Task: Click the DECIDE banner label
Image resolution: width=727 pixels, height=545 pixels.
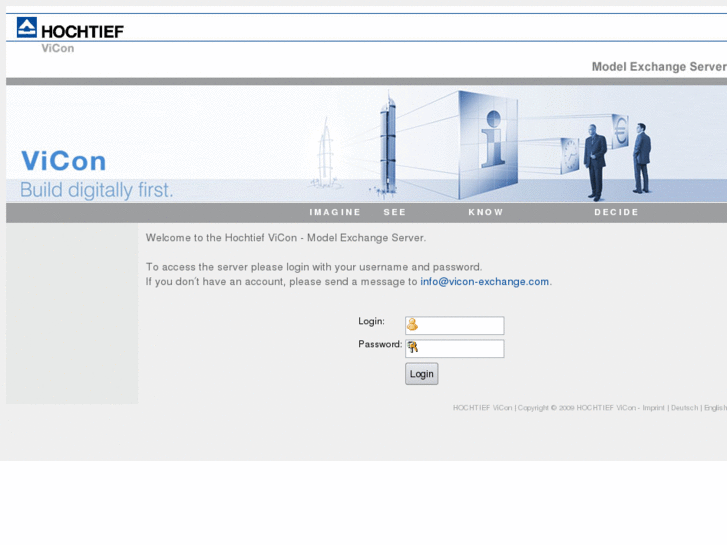Action: click(616, 212)
